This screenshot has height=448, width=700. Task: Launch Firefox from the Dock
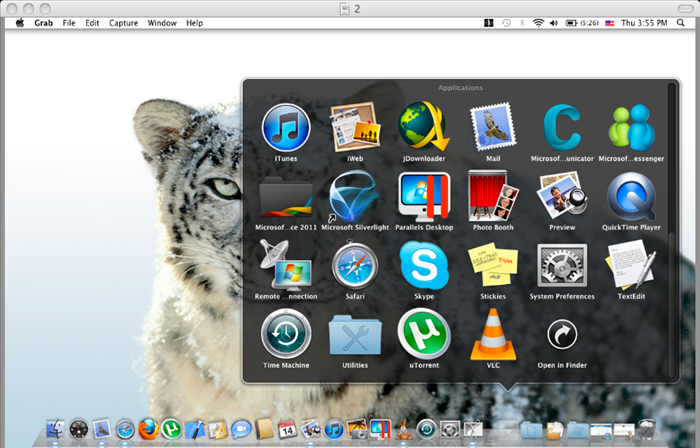tap(148, 429)
